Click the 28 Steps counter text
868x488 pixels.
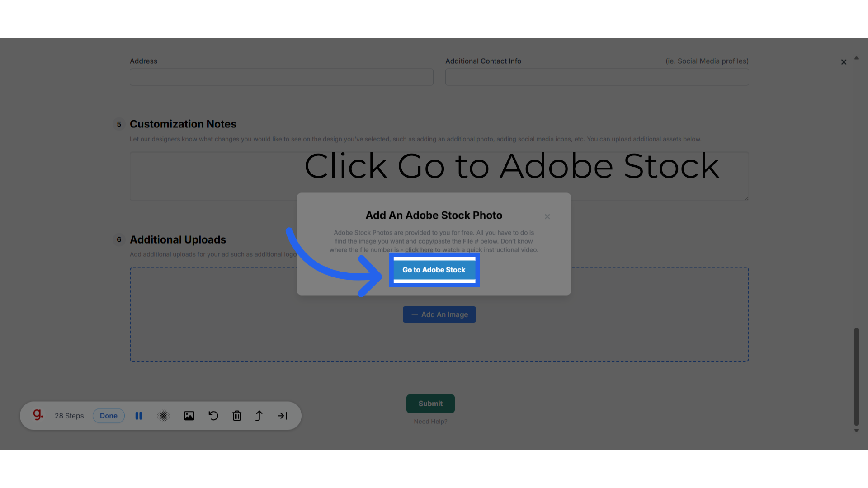click(69, 416)
